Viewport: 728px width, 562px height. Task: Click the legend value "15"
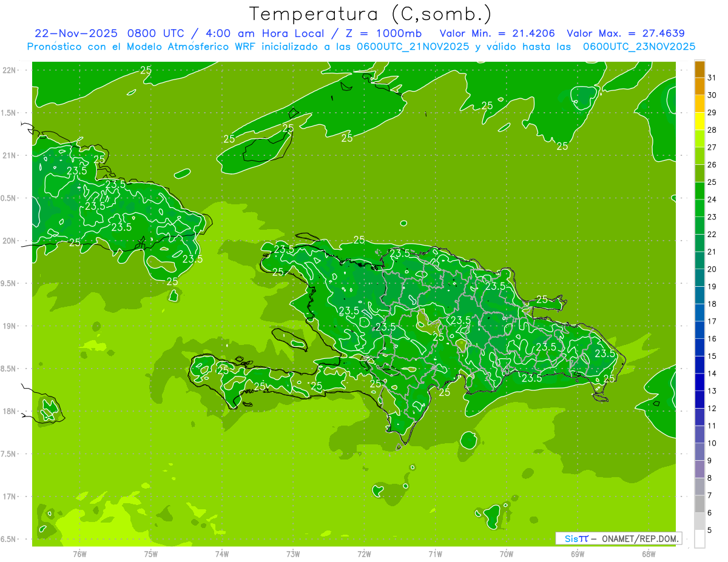click(x=712, y=356)
